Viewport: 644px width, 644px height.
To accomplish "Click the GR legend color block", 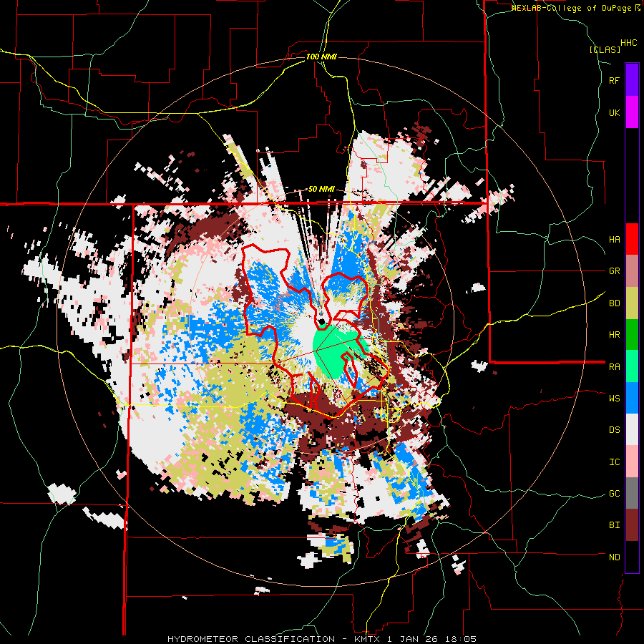I will coord(632,271).
